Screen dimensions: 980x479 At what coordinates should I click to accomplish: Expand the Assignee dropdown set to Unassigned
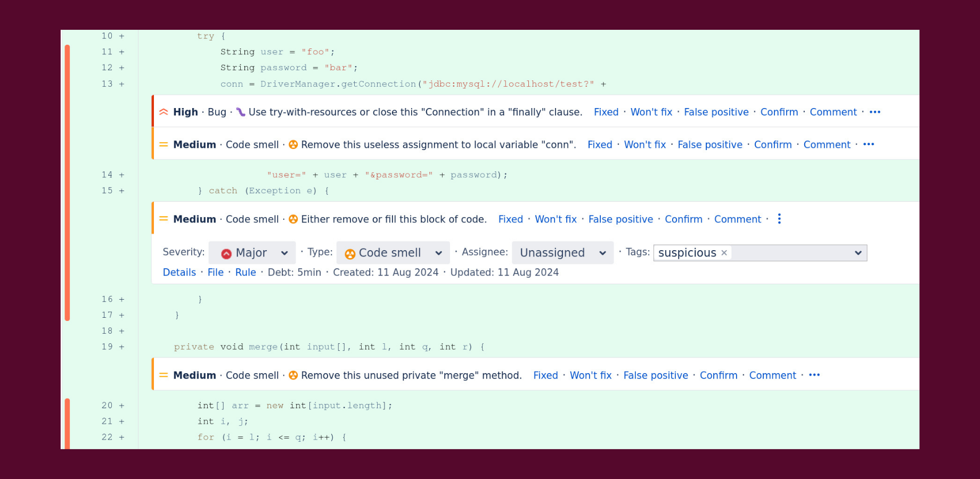coord(562,253)
